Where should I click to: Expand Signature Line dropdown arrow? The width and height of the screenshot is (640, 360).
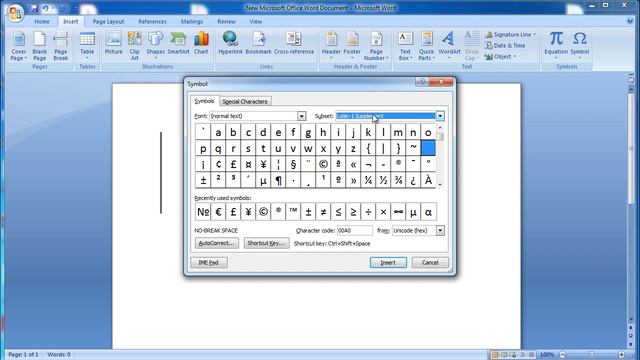534,35
